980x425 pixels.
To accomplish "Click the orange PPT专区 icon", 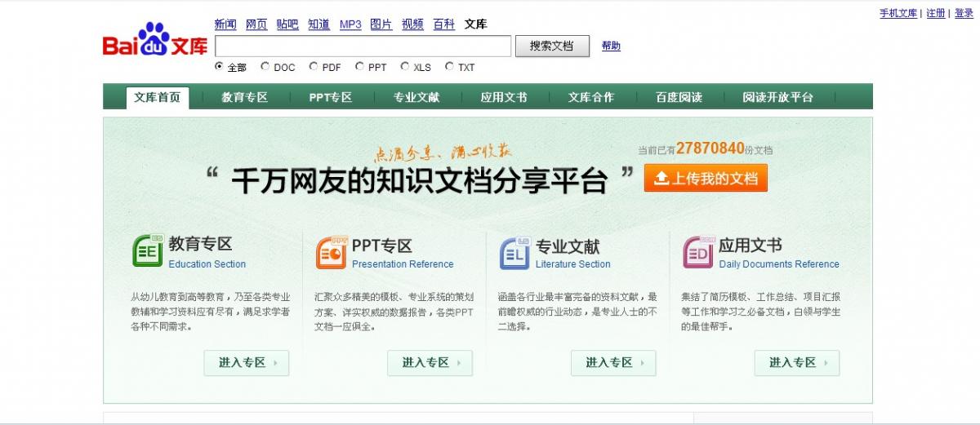I will pos(332,252).
